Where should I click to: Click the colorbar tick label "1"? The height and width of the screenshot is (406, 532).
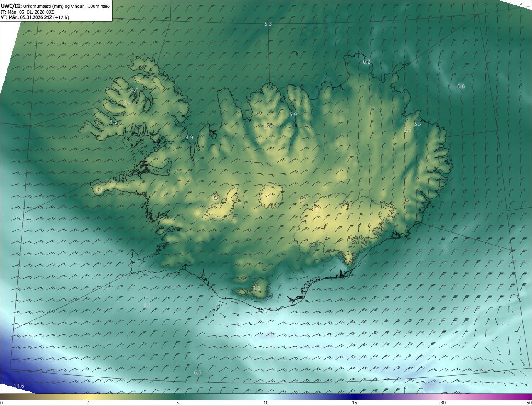coord(89,403)
